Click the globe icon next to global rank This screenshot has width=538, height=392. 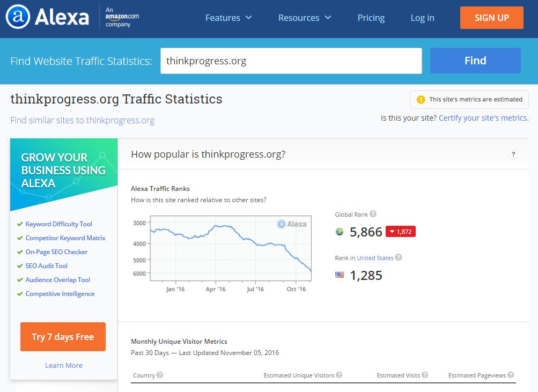[x=340, y=232]
